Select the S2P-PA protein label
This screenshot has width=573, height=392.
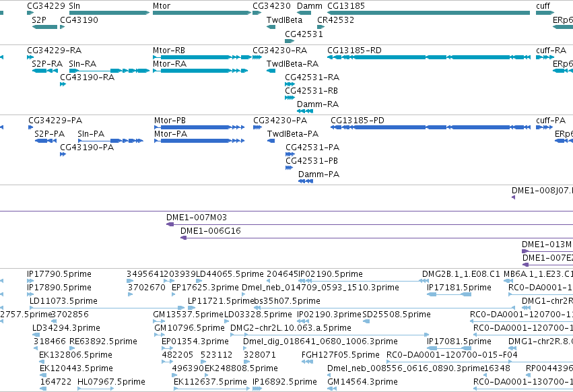pyautogui.click(x=49, y=134)
